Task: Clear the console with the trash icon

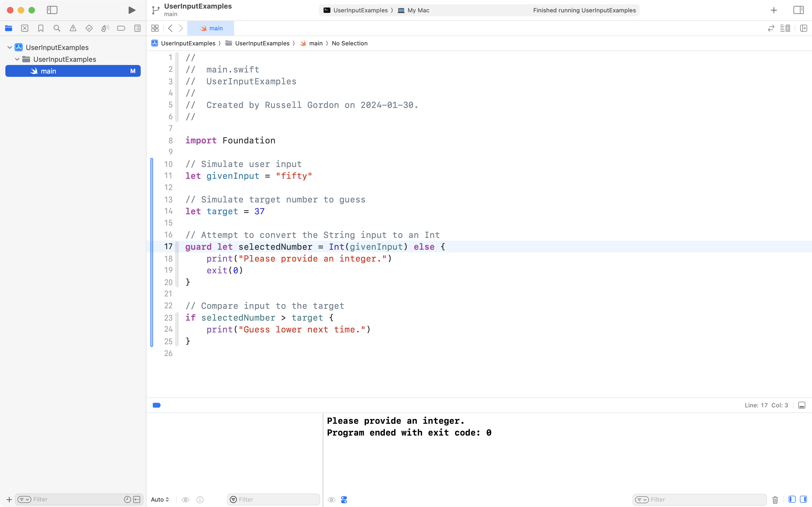Action: [x=775, y=499]
